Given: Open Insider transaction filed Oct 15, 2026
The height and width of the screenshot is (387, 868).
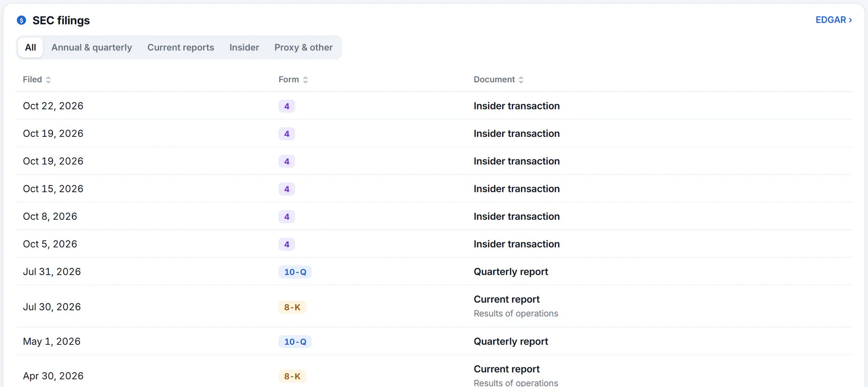Looking at the screenshot, I should [x=516, y=189].
